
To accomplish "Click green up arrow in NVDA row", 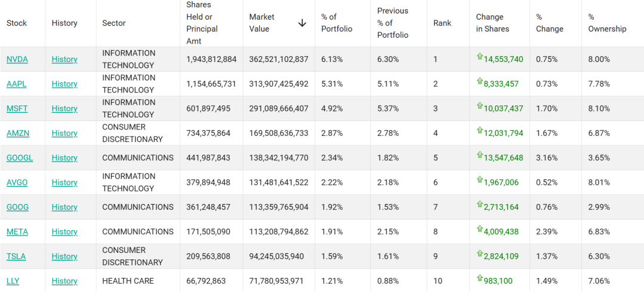I will pyautogui.click(x=479, y=57).
